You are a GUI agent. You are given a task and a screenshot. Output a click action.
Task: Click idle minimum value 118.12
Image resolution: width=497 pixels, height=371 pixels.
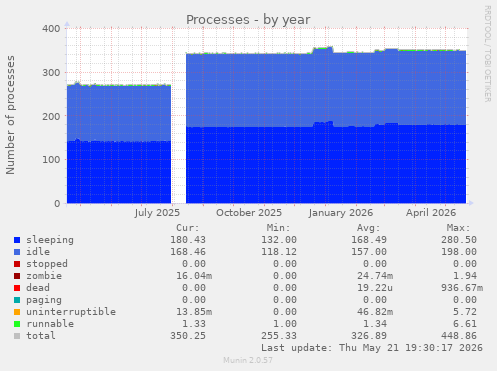pos(279,252)
